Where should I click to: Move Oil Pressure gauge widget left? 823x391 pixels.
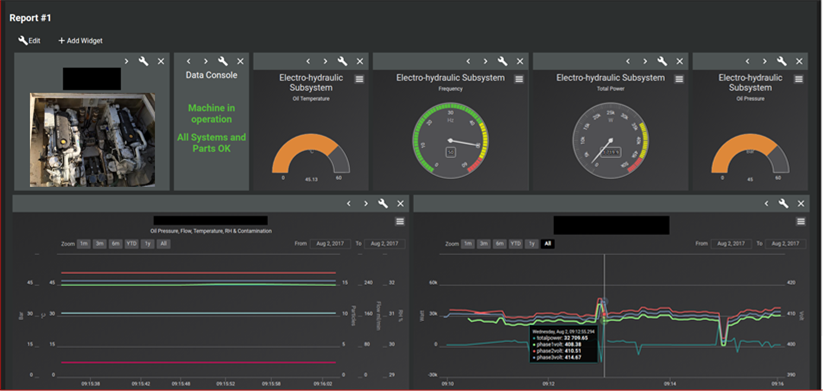click(747, 61)
